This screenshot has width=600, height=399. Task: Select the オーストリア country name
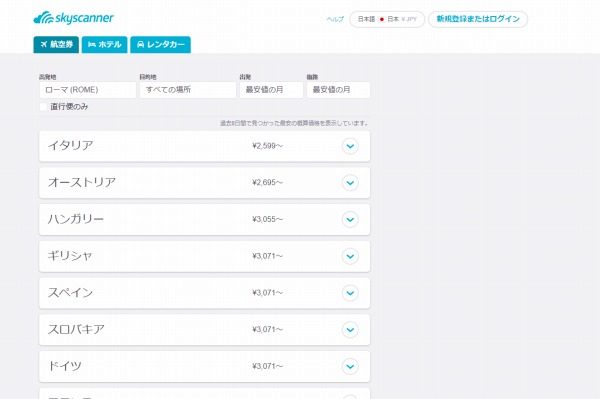(82, 182)
